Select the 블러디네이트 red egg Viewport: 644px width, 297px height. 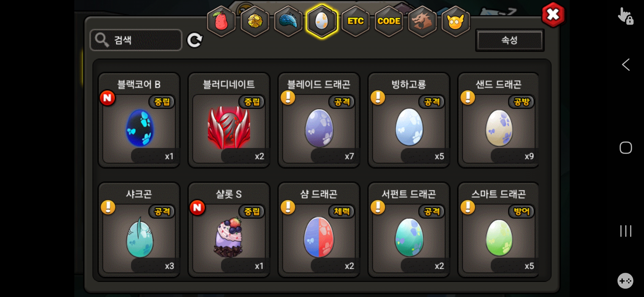pos(229,120)
